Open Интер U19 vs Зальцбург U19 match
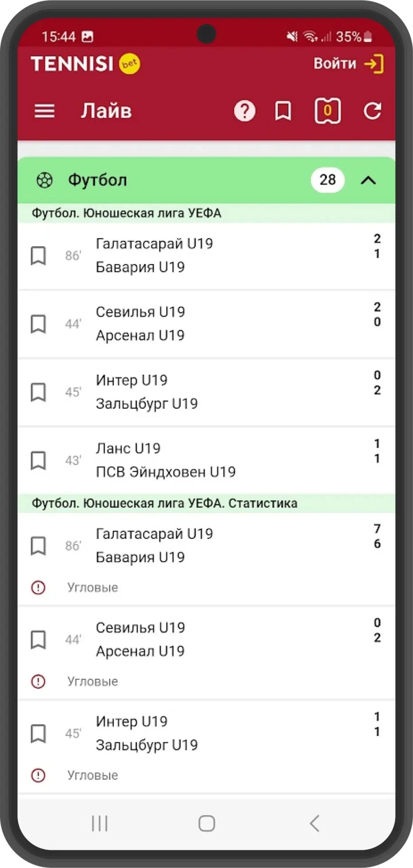The image size is (413, 868). pyautogui.click(x=206, y=392)
